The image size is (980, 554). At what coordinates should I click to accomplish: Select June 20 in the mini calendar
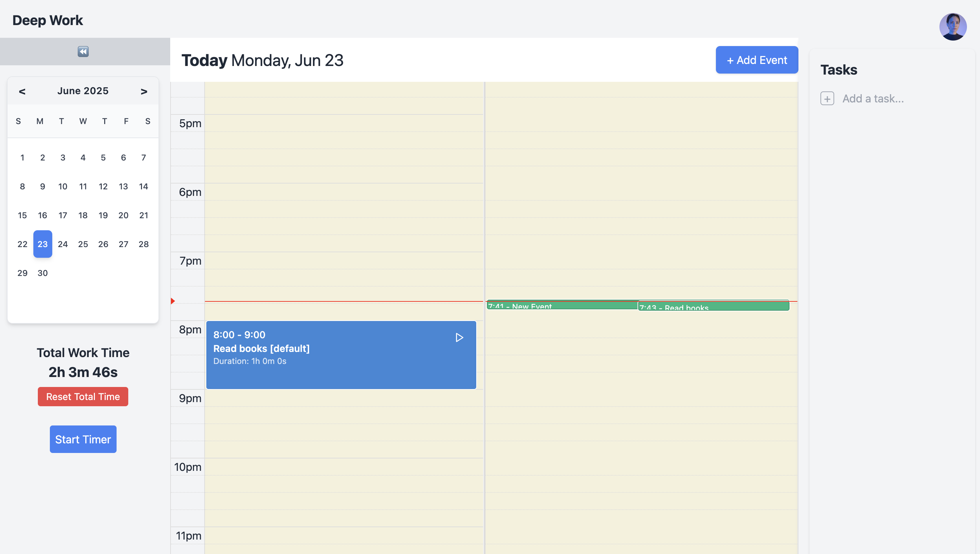coord(123,215)
